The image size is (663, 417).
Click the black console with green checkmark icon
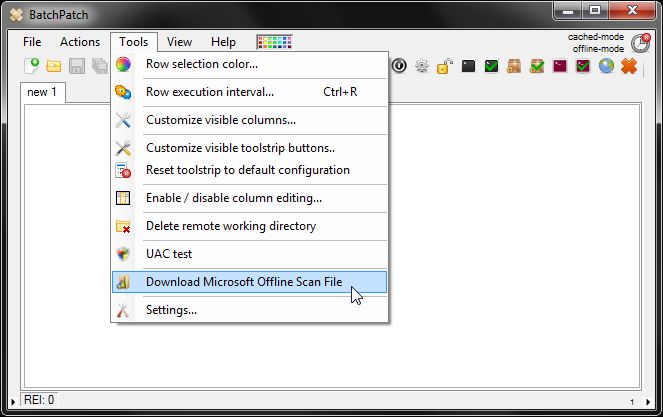pos(491,66)
